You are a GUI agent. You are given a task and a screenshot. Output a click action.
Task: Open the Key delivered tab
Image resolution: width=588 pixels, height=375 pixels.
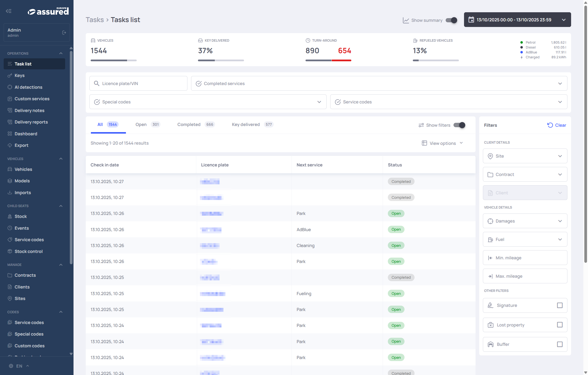[245, 125]
